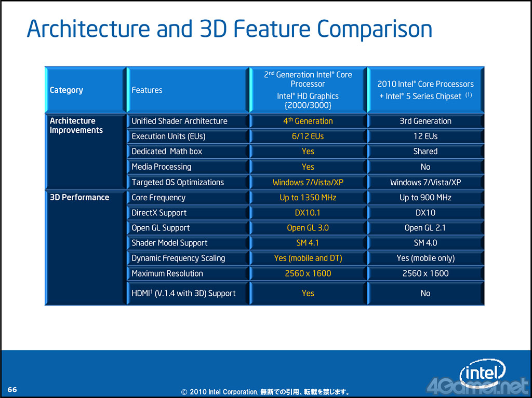Select the 'SM 4.0' value
The width and height of the screenshot is (532, 398).
point(425,243)
